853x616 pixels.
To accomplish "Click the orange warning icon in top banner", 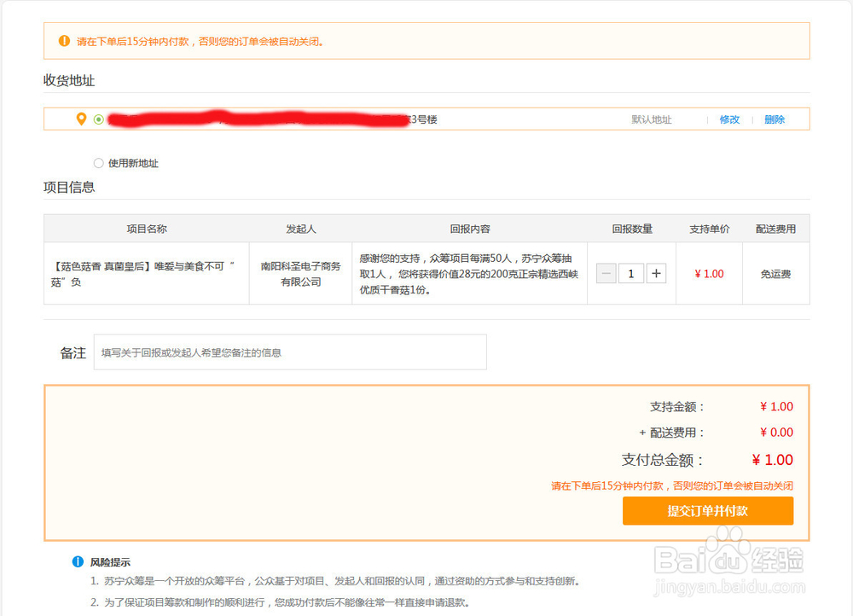I will (66, 40).
